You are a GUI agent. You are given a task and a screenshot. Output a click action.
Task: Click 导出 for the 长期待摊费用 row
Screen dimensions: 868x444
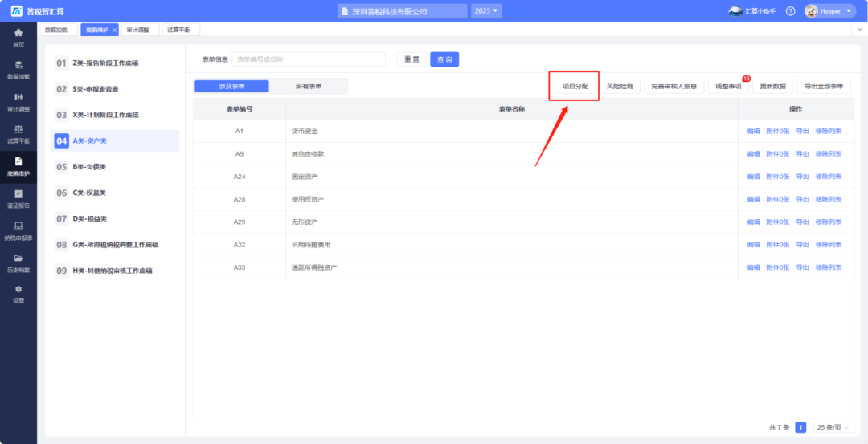(x=802, y=244)
